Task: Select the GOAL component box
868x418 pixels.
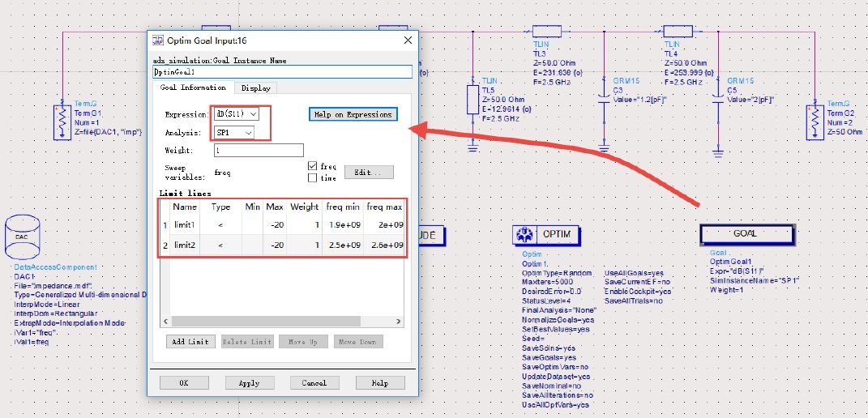Action: pyautogui.click(x=746, y=233)
